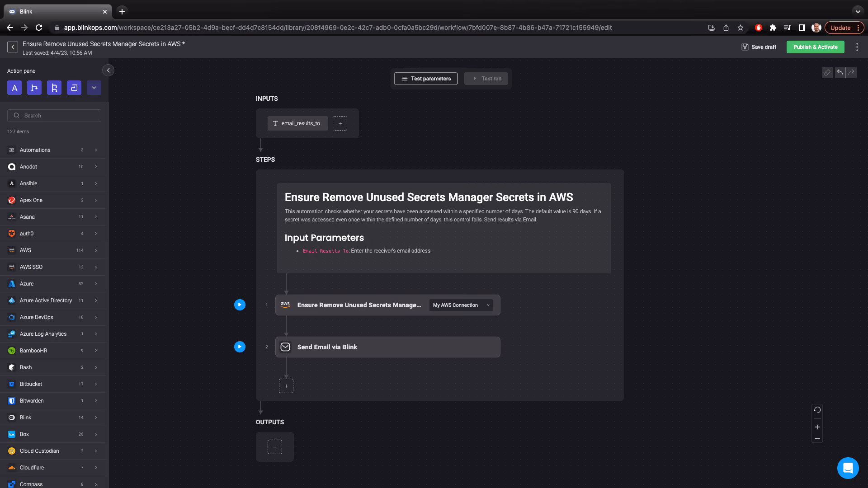Open the Cloud Custodian actions list

pyautogui.click(x=52, y=451)
